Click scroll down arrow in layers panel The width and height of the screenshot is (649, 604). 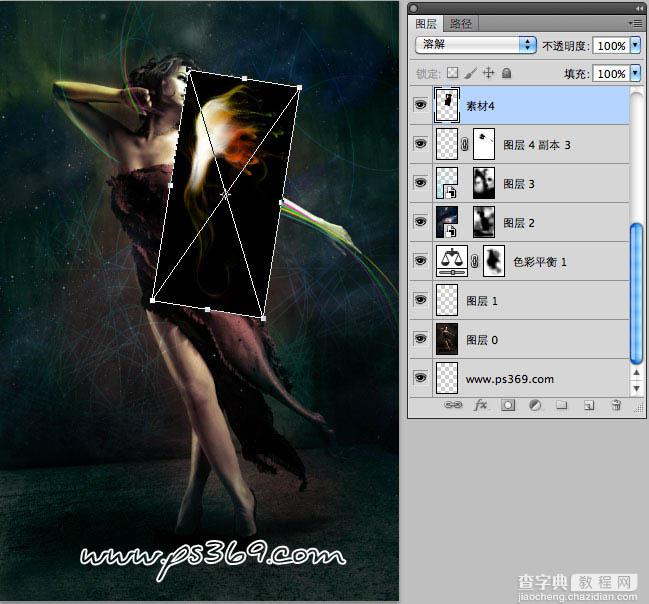pos(637,388)
